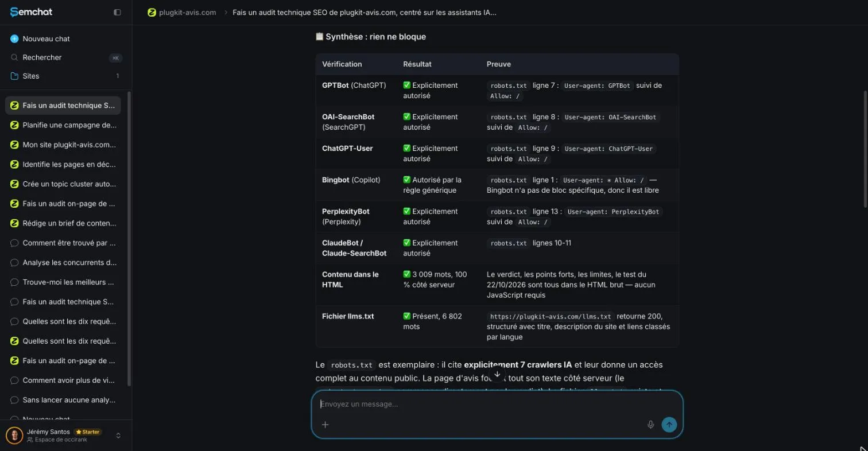Open chat 'Planifie une campagne de...'
The width and height of the screenshot is (868, 451).
pyautogui.click(x=63, y=125)
